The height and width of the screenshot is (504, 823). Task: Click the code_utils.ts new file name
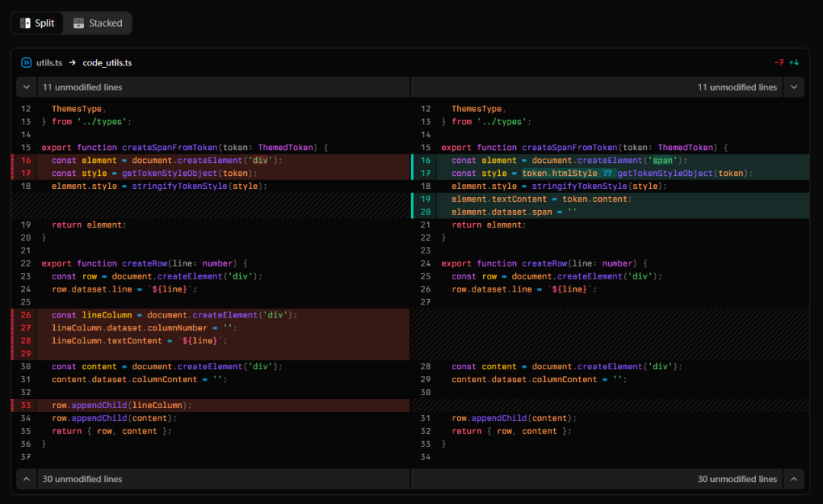pos(107,62)
